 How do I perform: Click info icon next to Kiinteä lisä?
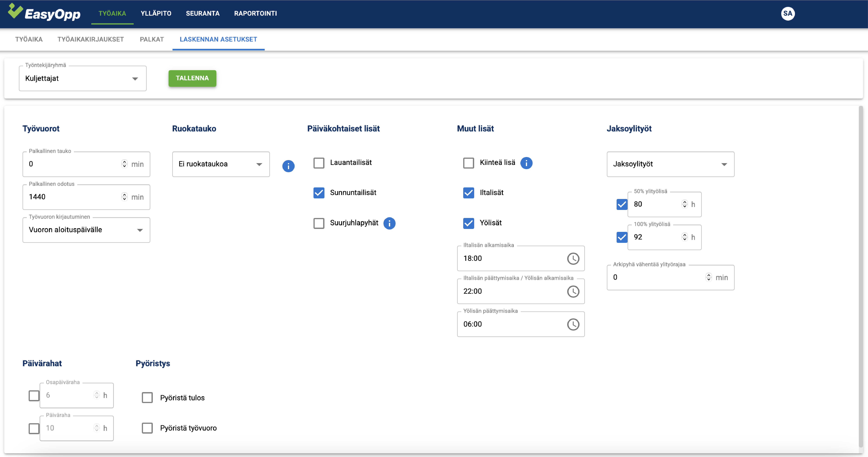(526, 163)
